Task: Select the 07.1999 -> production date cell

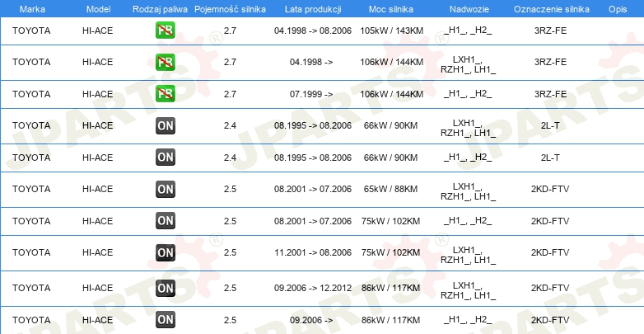Action: [x=311, y=94]
